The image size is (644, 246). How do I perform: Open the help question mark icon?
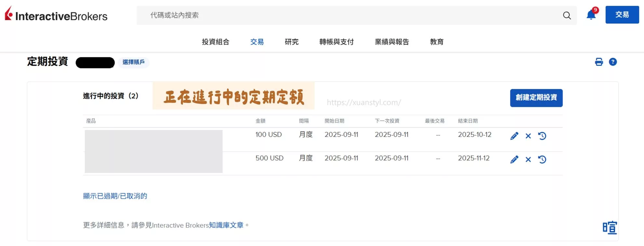coord(613,62)
